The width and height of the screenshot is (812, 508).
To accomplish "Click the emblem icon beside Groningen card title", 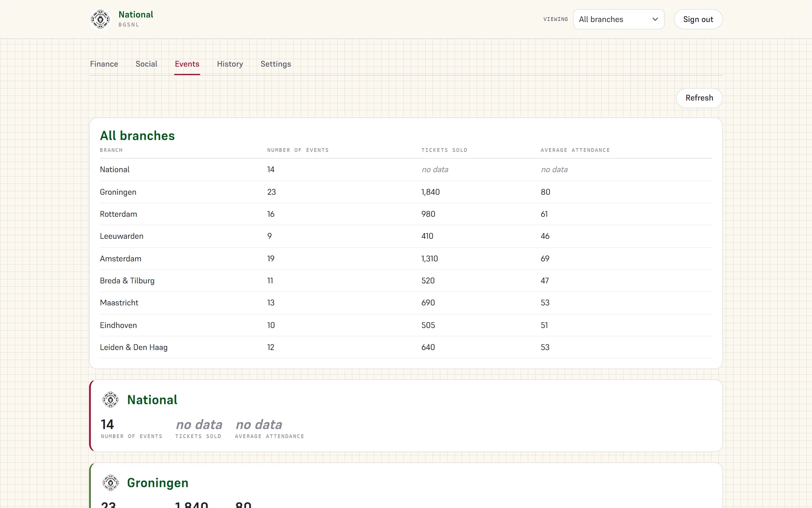I will (110, 483).
